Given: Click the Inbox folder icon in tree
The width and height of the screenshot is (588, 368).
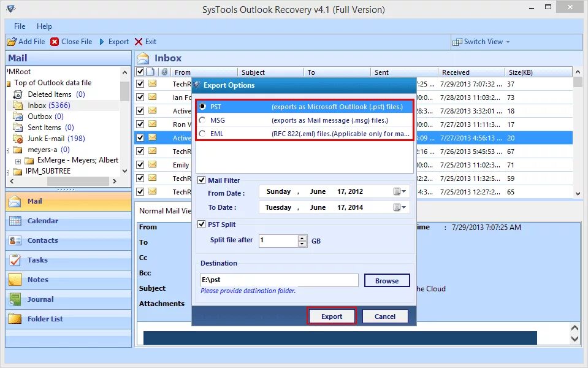Looking at the screenshot, I should [x=18, y=105].
